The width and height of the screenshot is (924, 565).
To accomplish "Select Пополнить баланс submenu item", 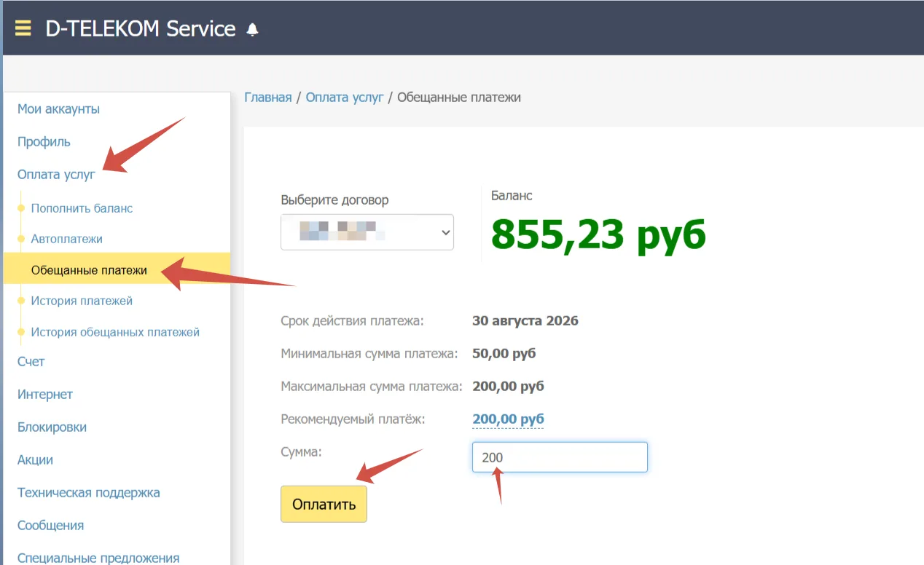I will coord(82,208).
